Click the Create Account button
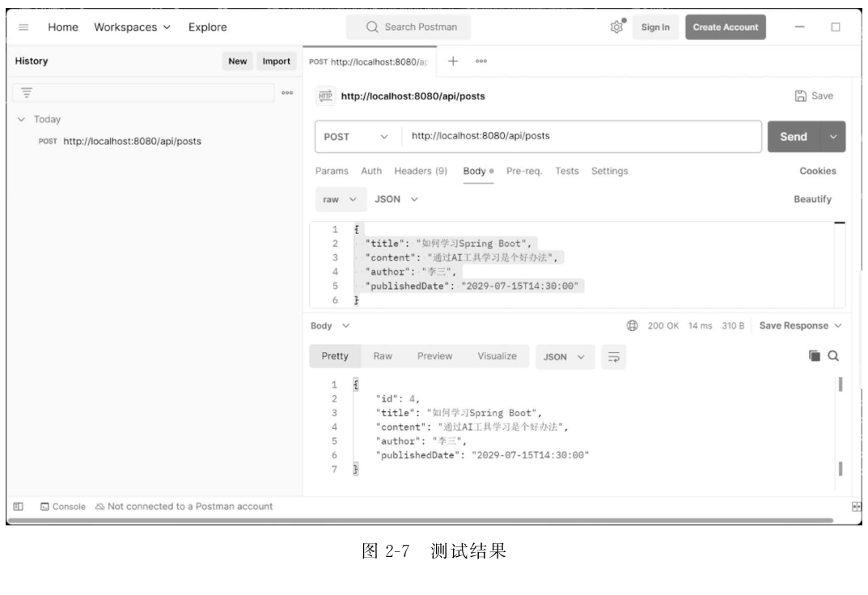Screen dimensions: 868x595 coord(725,28)
